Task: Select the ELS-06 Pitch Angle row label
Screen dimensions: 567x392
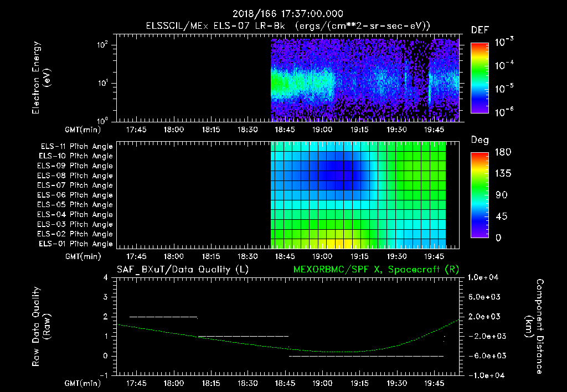Action: (x=75, y=195)
